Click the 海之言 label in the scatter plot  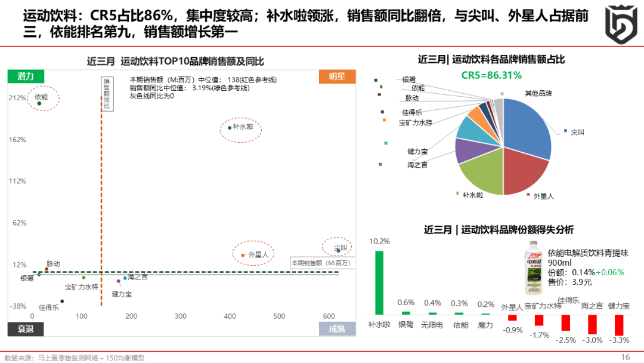click(x=138, y=277)
